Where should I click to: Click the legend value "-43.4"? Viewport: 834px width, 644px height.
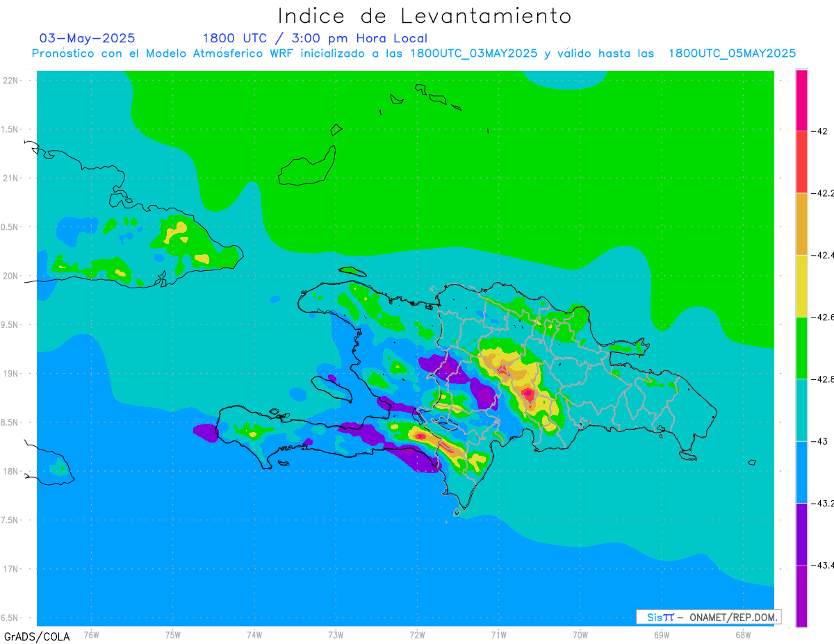(821, 565)
